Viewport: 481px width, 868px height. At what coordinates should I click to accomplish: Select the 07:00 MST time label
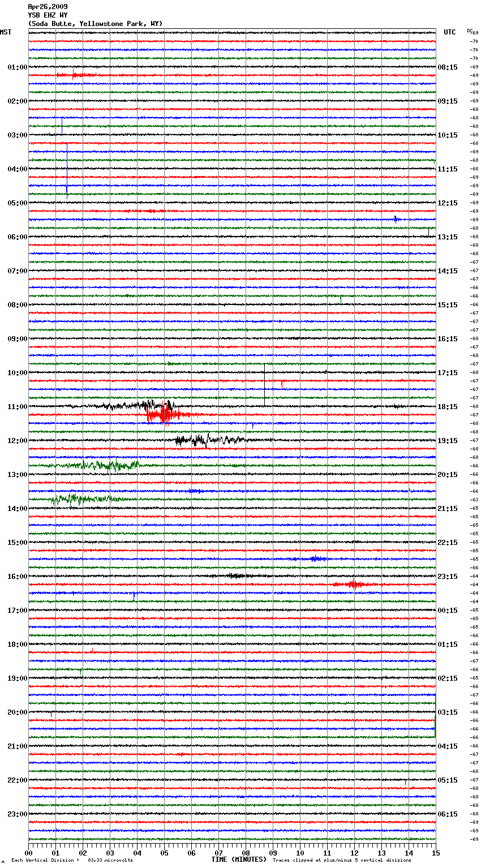18,271
